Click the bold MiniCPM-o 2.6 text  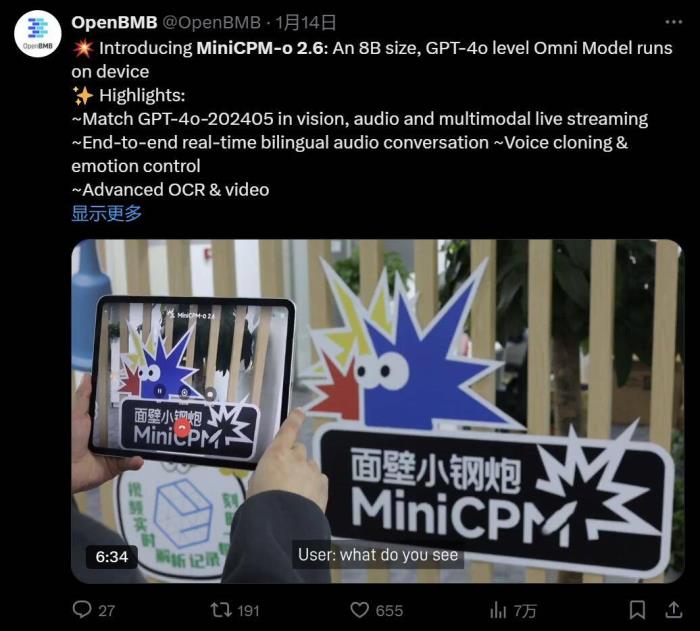tap(262, 48)
